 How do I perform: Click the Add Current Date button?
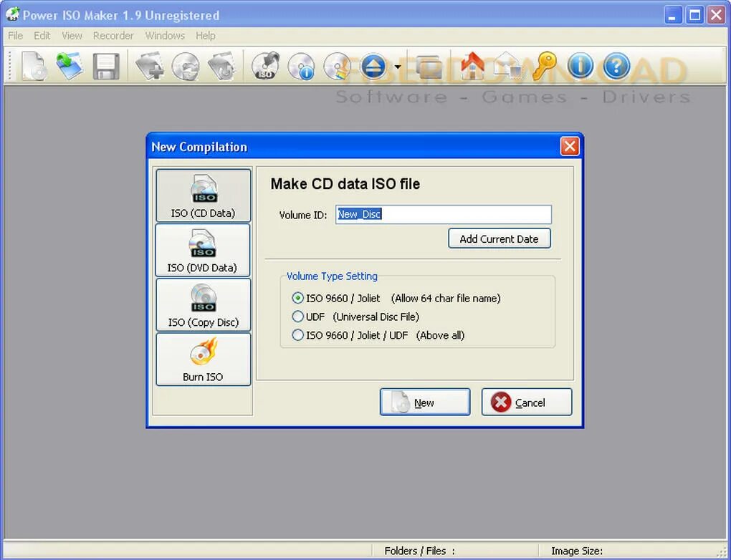(500, 238)
